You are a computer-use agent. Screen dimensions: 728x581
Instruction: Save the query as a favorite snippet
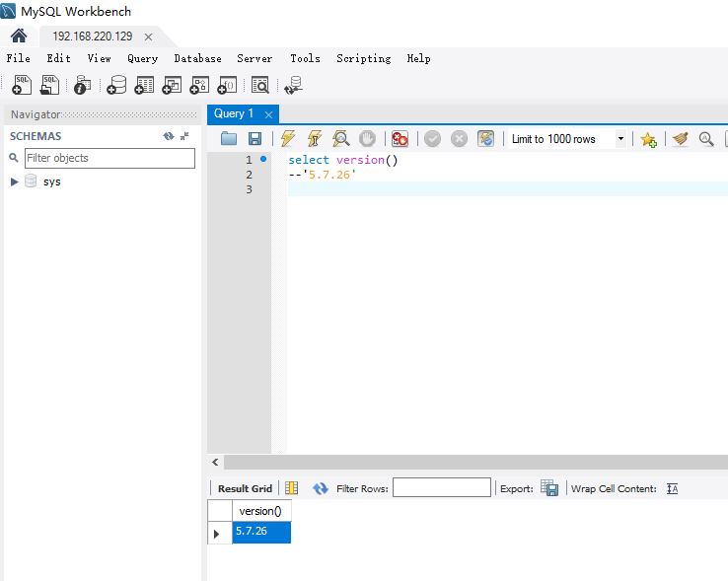649,139
